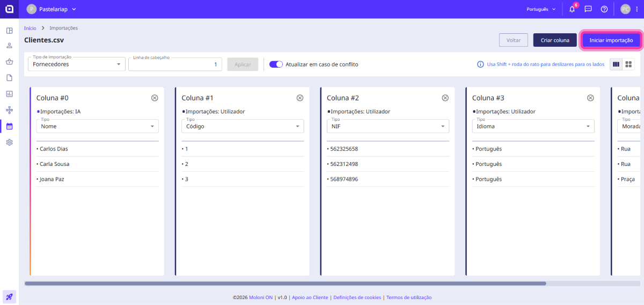This screenshot has width=644, height=305.
Task: Open Tipo dropdown showing NIF
Action: click(x=388, y=126)
